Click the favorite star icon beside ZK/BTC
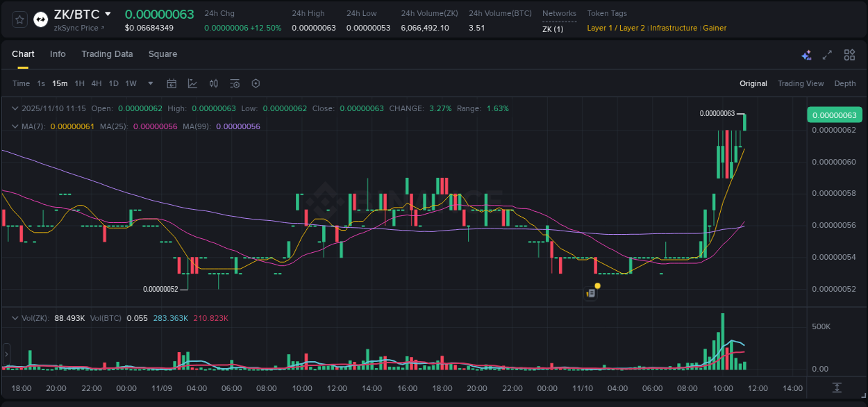 pos(19,19)
